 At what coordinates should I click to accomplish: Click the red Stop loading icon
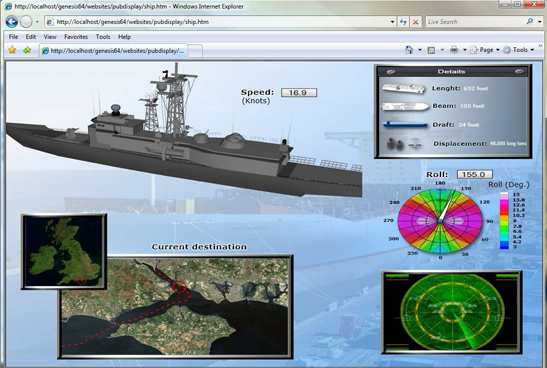[x=415, y=22]
